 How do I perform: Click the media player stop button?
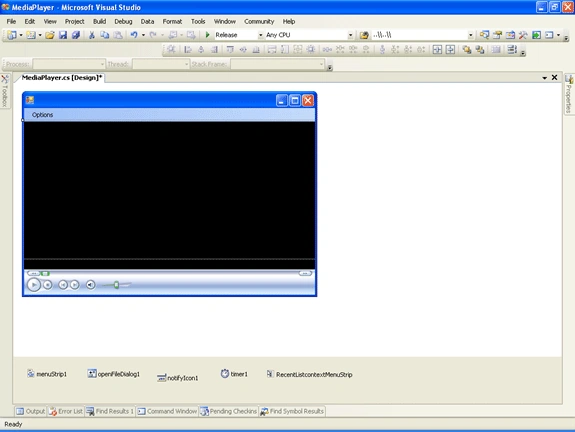(48, 285)
